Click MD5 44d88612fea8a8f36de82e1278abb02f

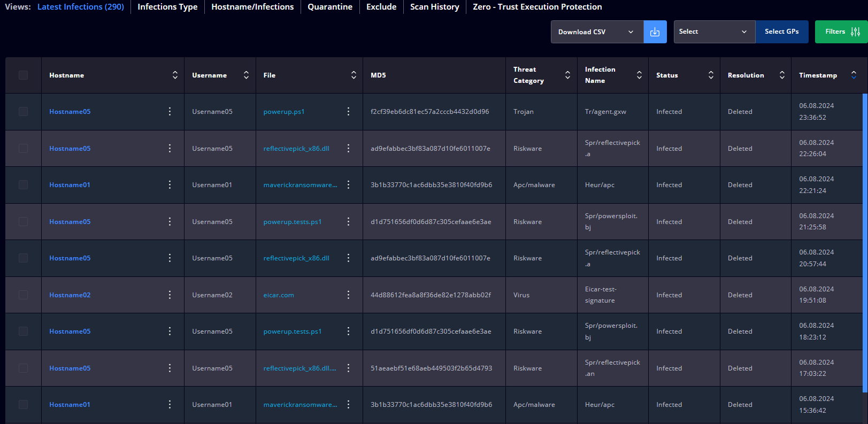431,295
